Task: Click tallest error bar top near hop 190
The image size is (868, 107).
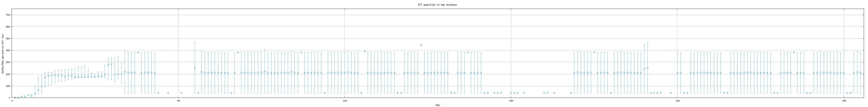Action: [647, 43]
